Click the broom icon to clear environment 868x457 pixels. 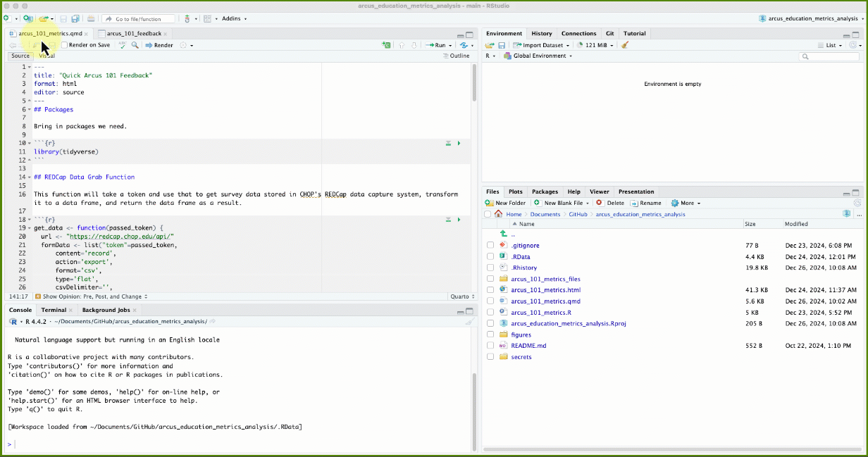click(625, 45)
